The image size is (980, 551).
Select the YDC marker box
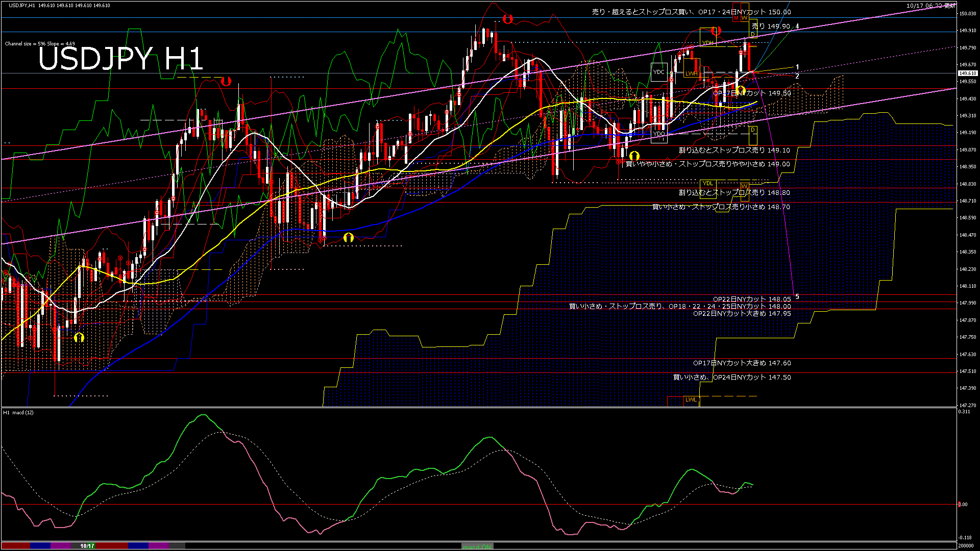[x=658, y=72]
